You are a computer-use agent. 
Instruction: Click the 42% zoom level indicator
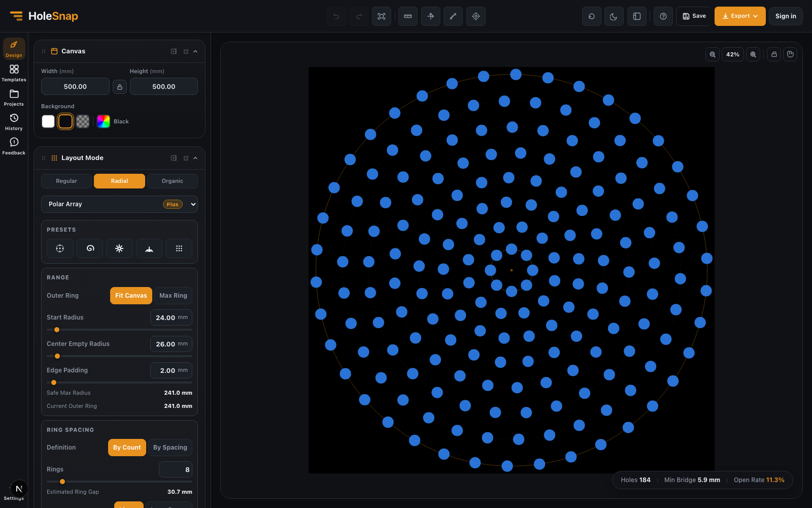733,54
